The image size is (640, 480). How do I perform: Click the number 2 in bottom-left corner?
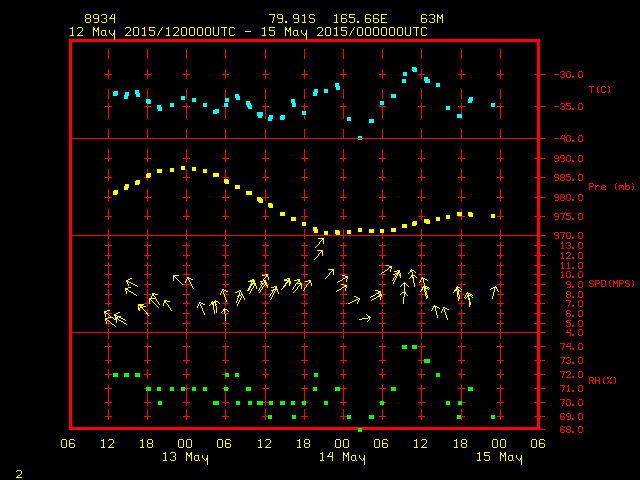tap(18, 471)
